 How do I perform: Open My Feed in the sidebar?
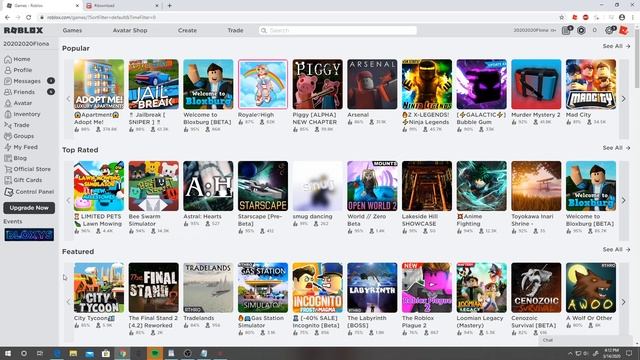21,147
